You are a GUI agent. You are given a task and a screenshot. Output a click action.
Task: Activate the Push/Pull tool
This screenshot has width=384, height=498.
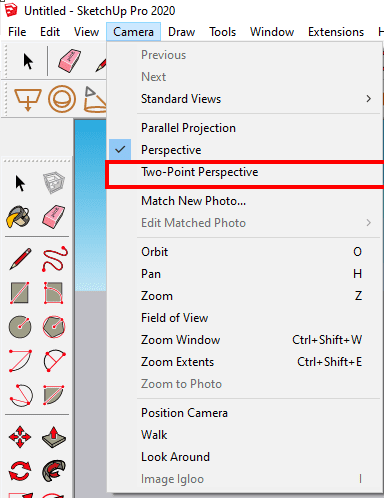(54, 437)
